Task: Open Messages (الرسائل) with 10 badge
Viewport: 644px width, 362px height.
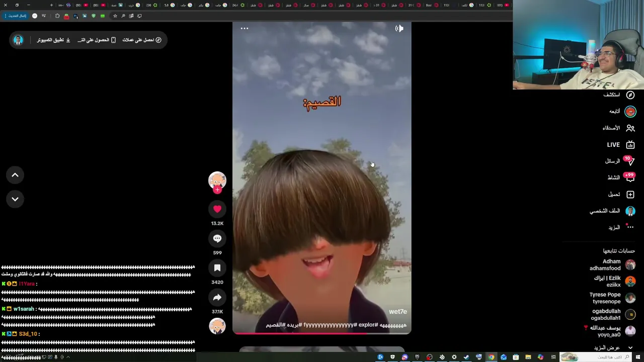Action: (x=620, y=161)
